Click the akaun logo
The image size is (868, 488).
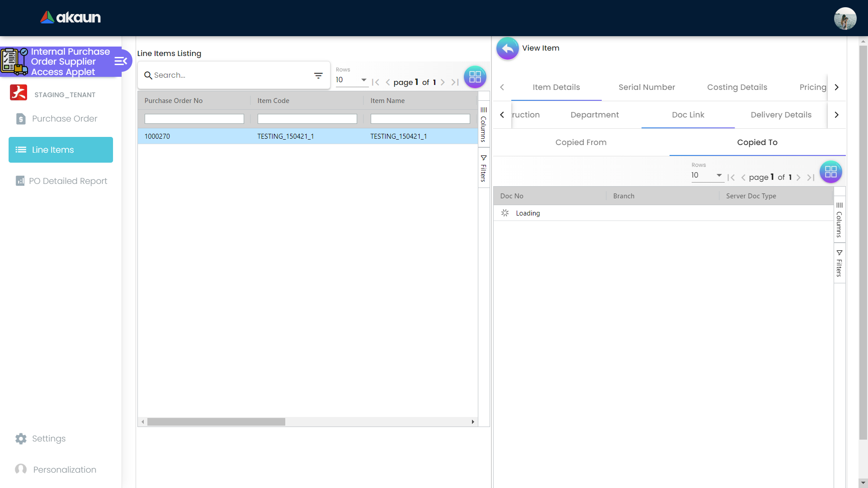[x=71, y=18]
